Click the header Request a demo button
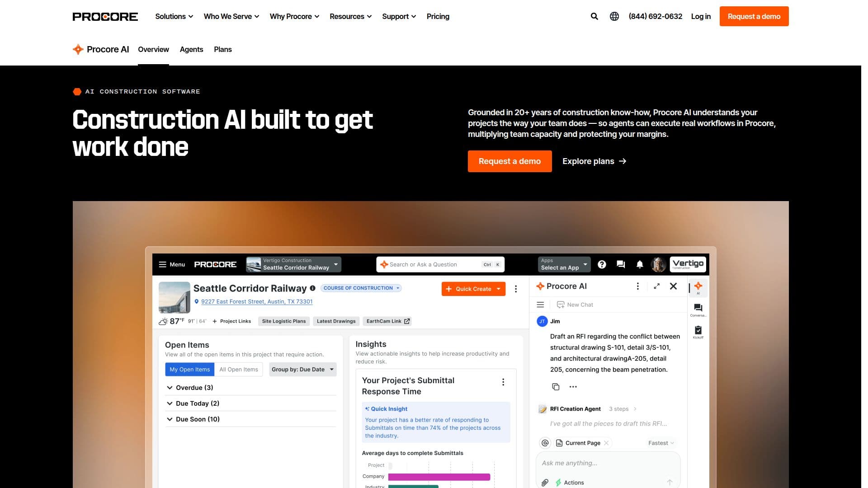868x488 pixels. [754, 16]
